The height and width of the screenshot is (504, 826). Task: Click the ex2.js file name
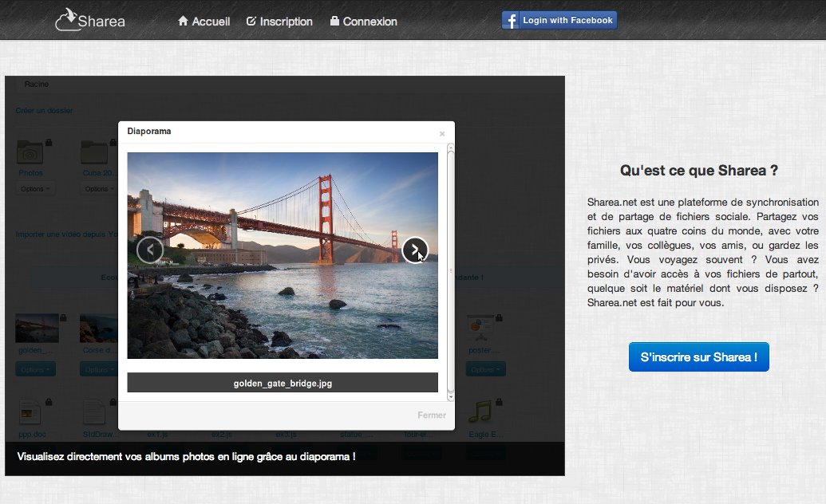pos(222,435)
